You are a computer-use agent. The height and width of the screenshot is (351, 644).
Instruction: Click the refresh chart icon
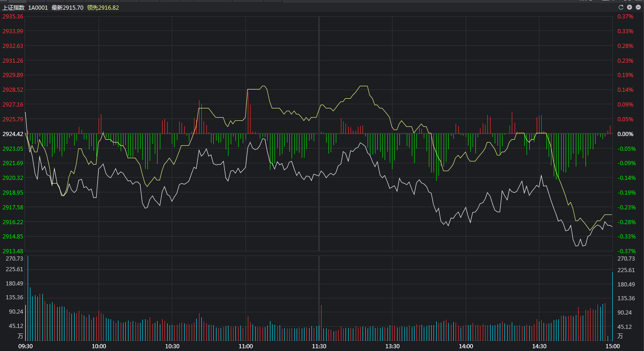[621, 7]
